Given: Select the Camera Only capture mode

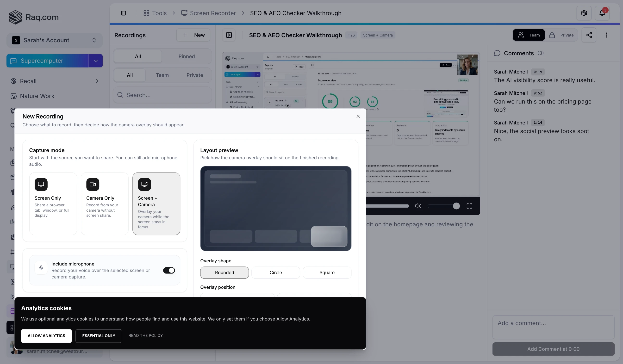Looking at the screenshot, I should [105, 204].
